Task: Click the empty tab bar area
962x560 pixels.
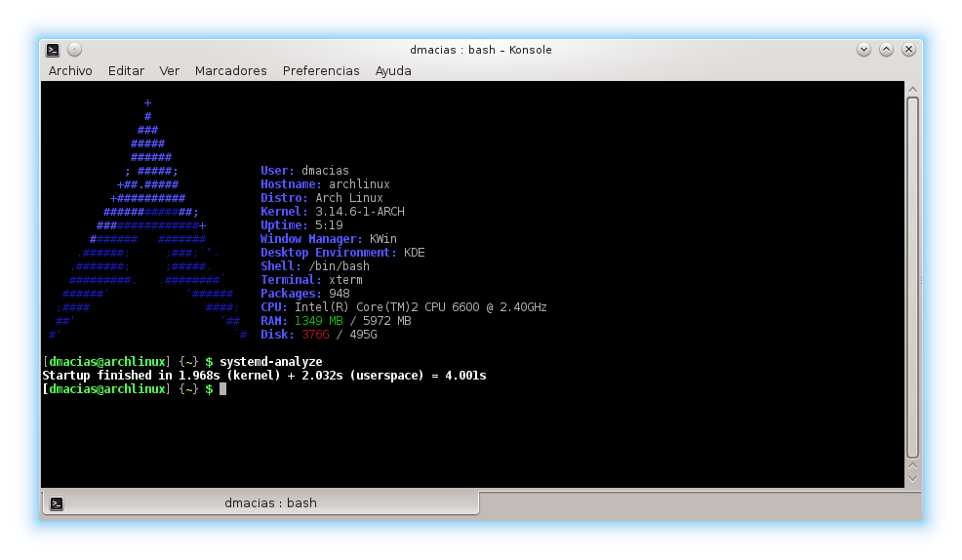Action: 700,504
